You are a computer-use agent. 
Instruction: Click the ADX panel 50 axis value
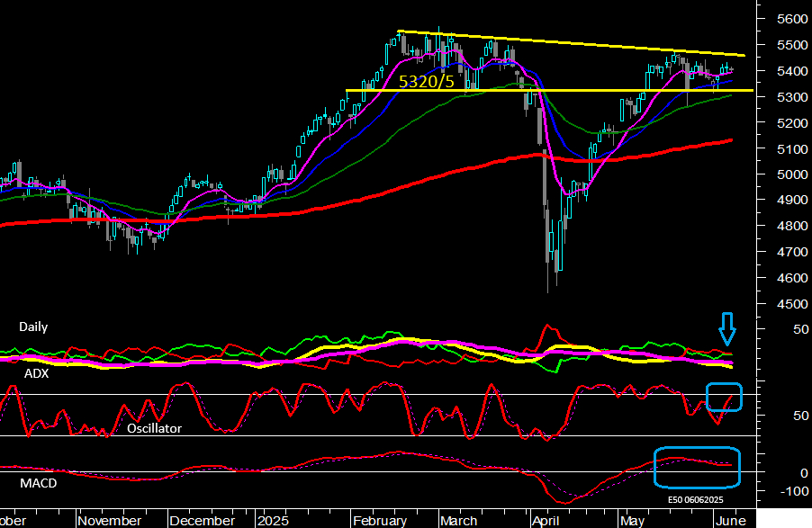coord(800,330)
